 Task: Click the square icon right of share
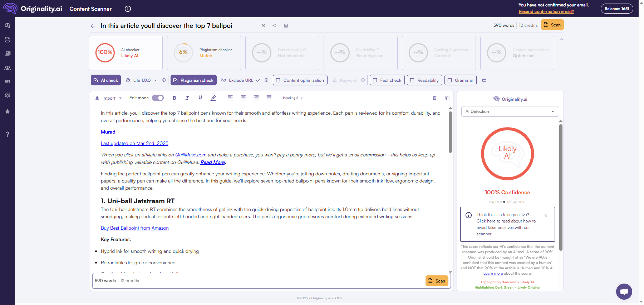(286, 26)
